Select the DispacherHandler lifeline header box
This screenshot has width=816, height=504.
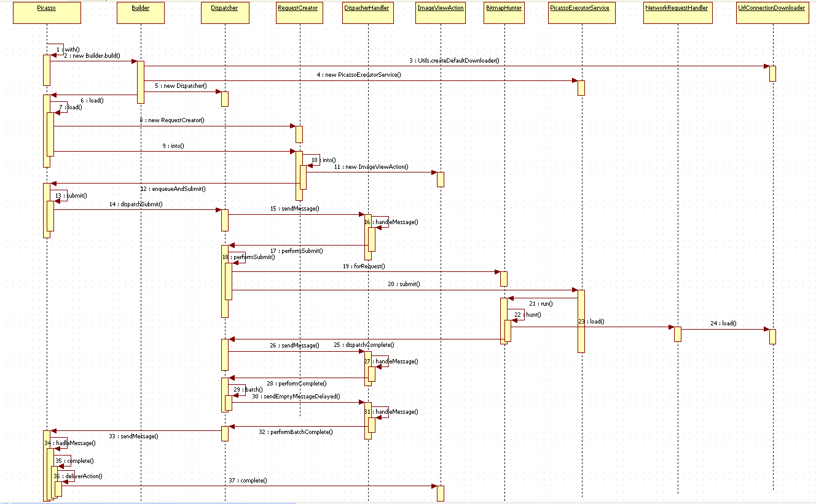(x=369, y=12)
